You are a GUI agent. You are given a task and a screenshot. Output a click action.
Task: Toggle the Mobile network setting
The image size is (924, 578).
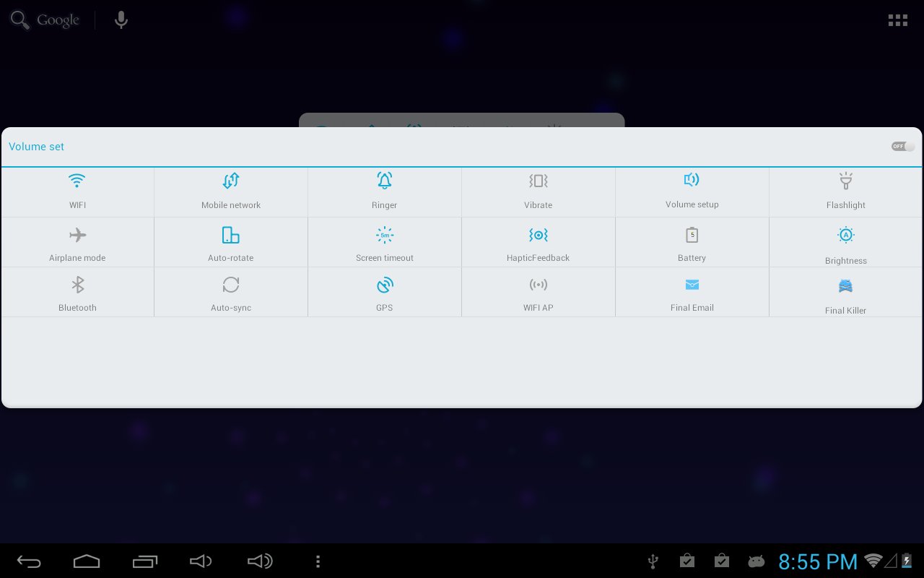click(231, 192)
